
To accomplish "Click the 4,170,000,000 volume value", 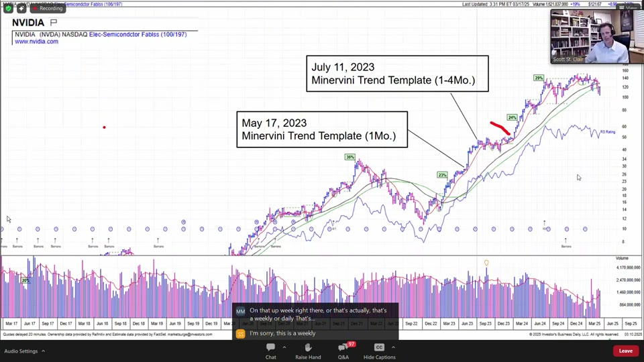I will (629, 267).
